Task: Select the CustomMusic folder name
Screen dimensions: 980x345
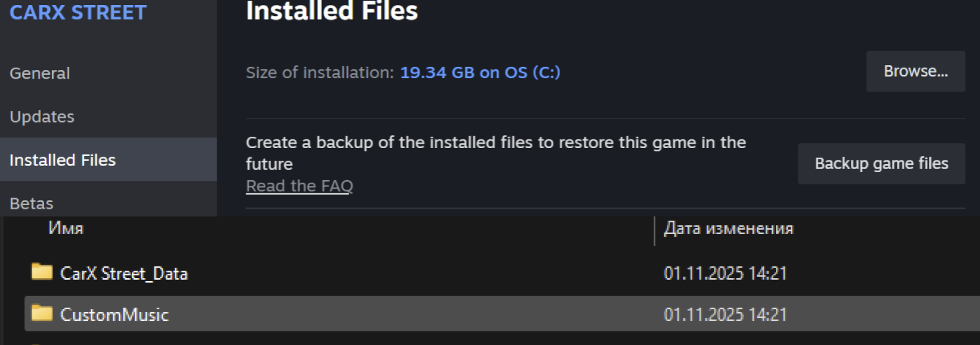Action: pyautogui.click(x=115, y=315)
